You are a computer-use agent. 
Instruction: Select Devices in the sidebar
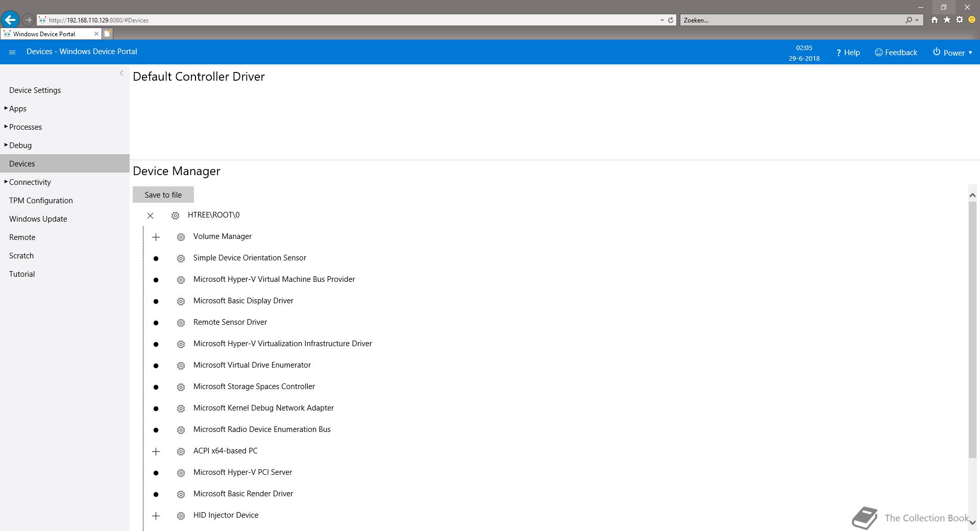(65, 163)
